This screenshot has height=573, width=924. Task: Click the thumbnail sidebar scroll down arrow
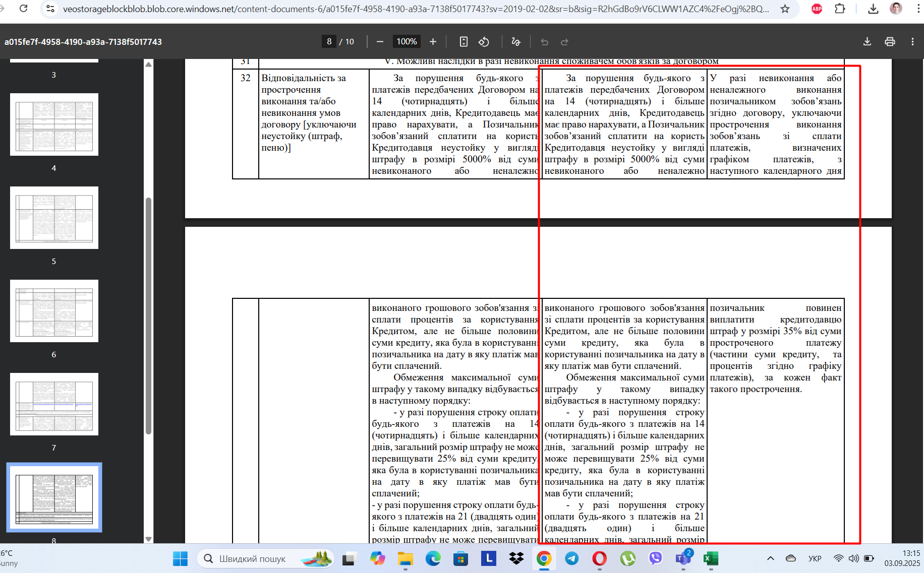(x=148, y=539)
